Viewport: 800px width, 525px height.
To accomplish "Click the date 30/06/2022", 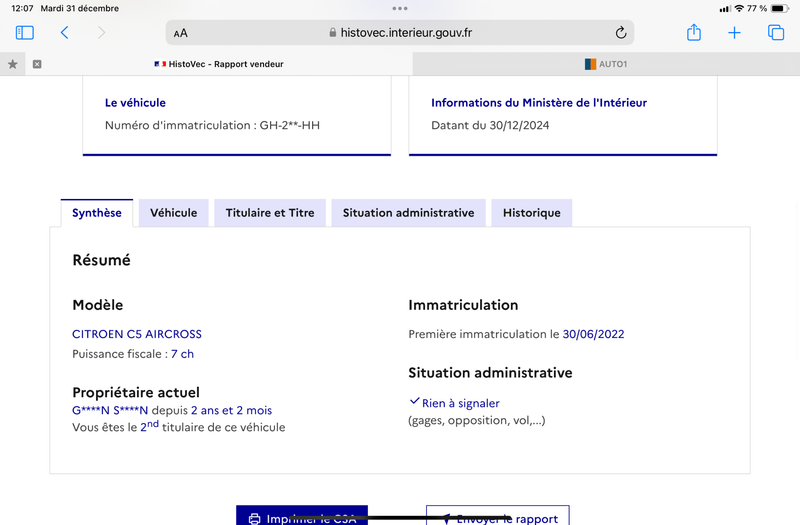I will pos(593,334).
